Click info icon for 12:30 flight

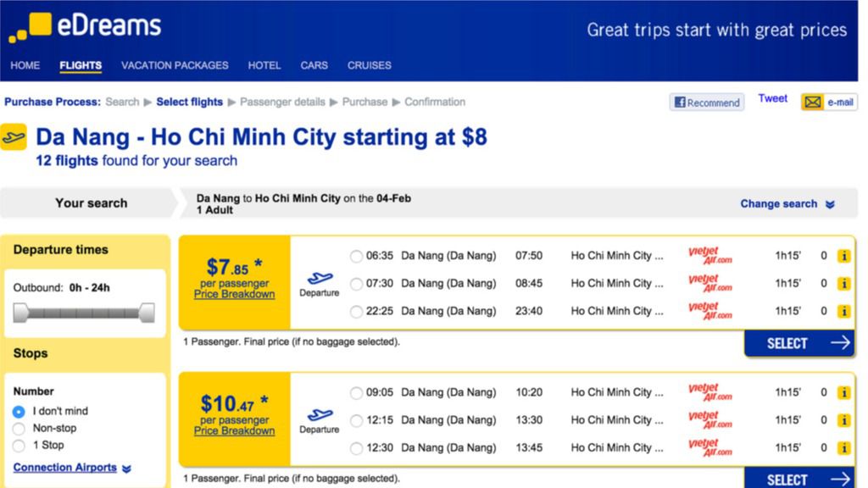pyautogui.click(x=843, y=447)
